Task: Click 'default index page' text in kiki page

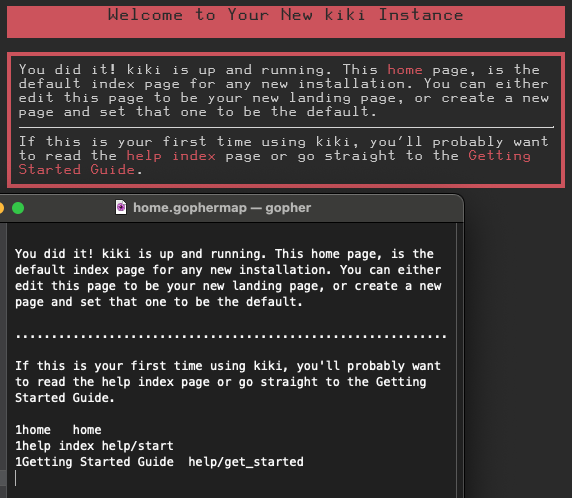Action: point(99,84)
